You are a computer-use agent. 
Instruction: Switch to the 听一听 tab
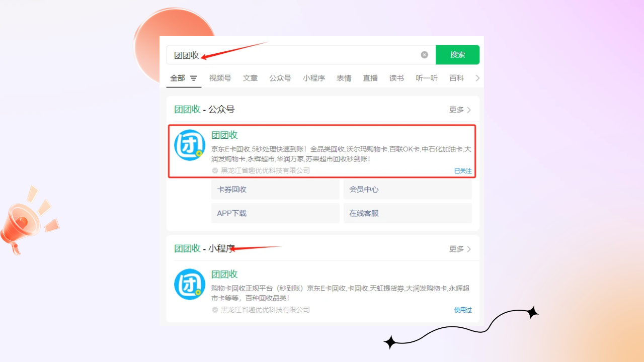tap(427, 78)
